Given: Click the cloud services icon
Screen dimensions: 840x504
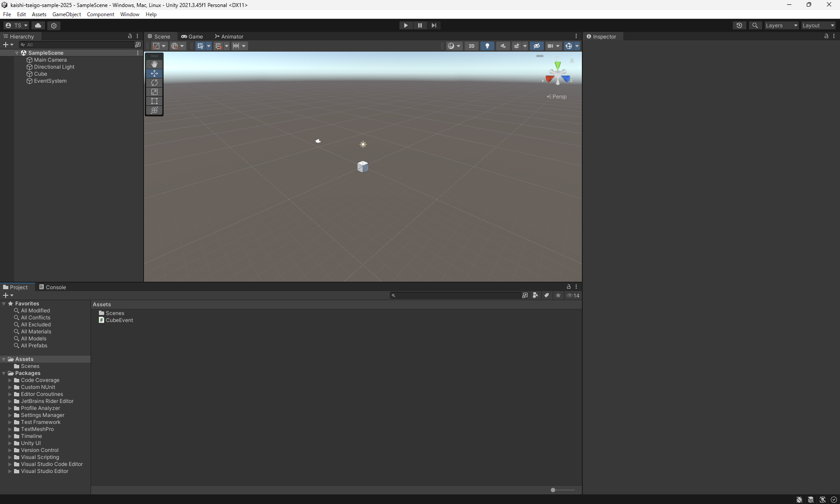Looking at the screenshot, I should (38, 25).
